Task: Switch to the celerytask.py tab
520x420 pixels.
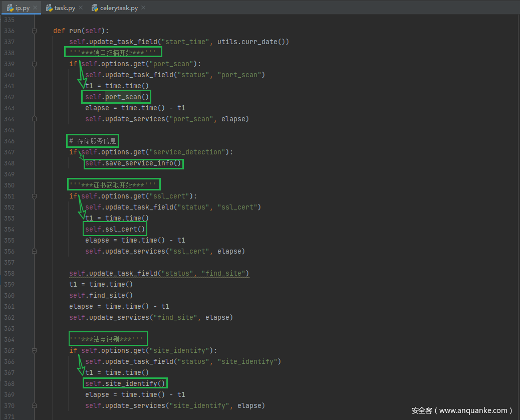Action: [x=119, y=8]
